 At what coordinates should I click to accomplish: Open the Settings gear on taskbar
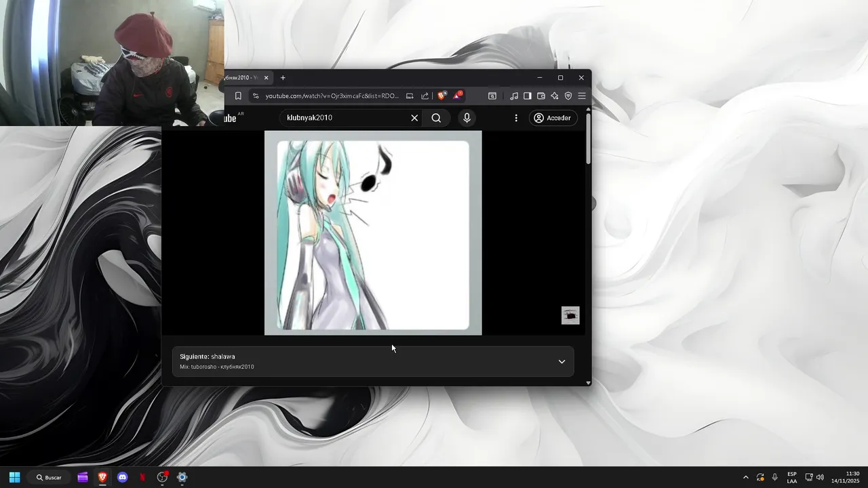click(182, 477)
